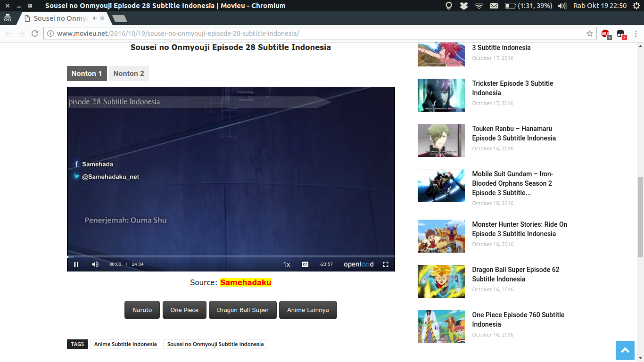Reload the page in the browser toolbar
Image resolution: width=644 pixels, height=362 pixels.
(x=34, y=33)
